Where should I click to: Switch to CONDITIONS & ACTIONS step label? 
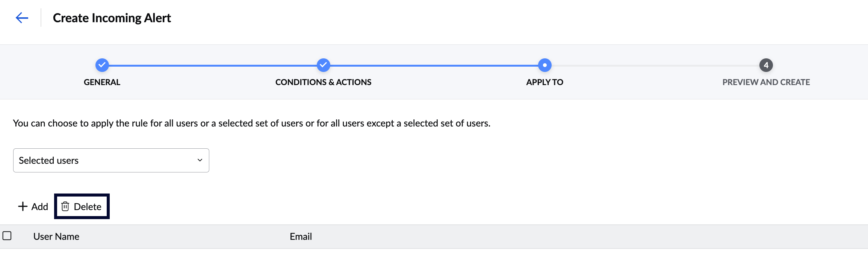pos(323,82)
